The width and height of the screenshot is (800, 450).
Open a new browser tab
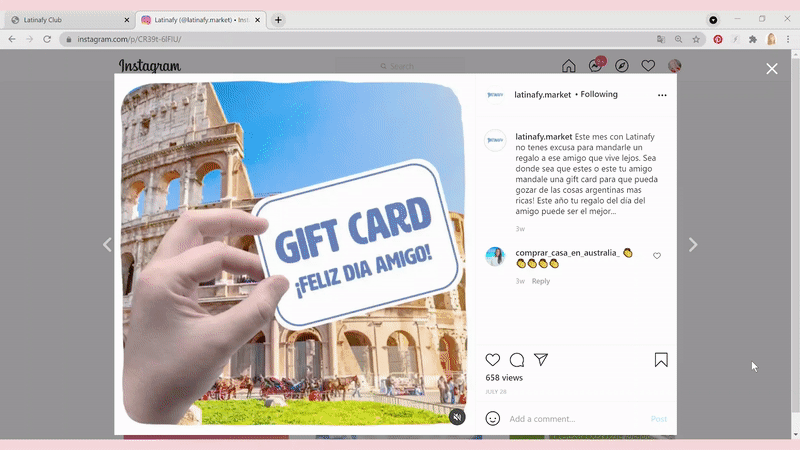(x=278, y=20)
